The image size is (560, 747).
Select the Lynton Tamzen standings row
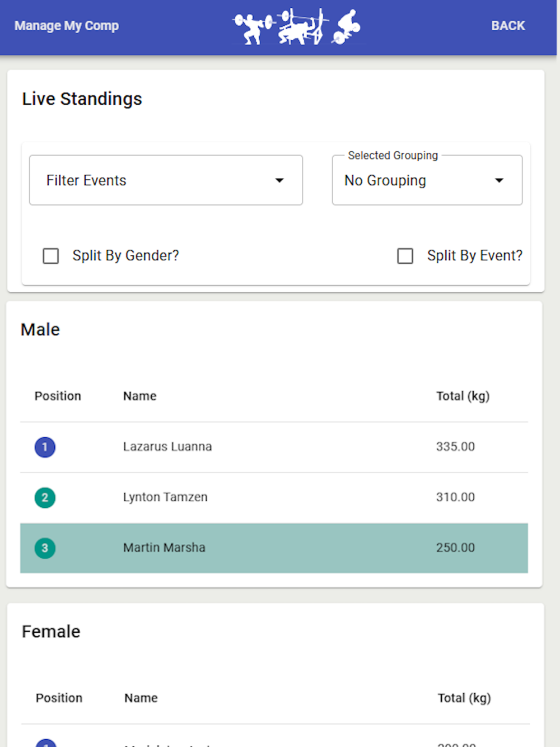point(274,497)
